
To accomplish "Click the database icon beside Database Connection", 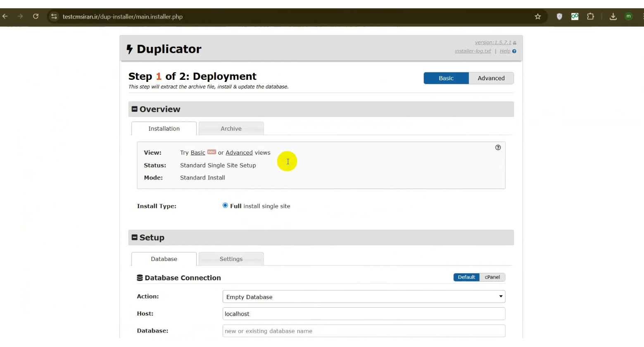I will 140,278.
